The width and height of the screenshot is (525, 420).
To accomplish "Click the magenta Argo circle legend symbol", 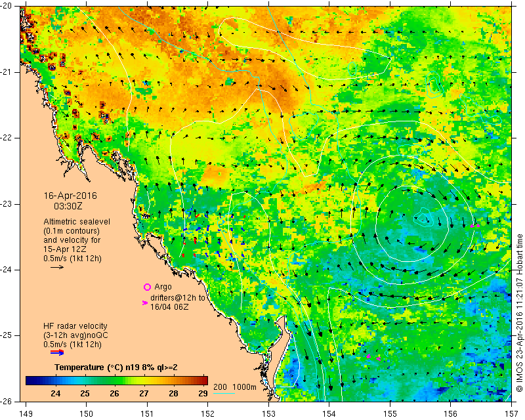I will (147, 287).
